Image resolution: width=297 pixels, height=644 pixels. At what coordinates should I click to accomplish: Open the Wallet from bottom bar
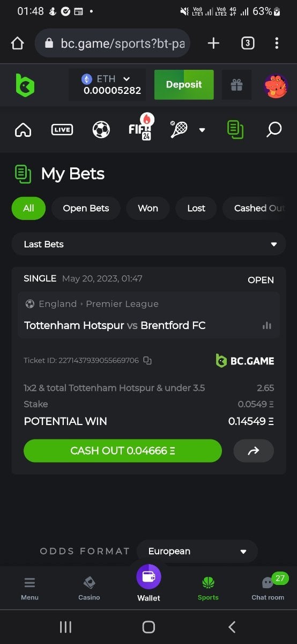tap(148, 583)
